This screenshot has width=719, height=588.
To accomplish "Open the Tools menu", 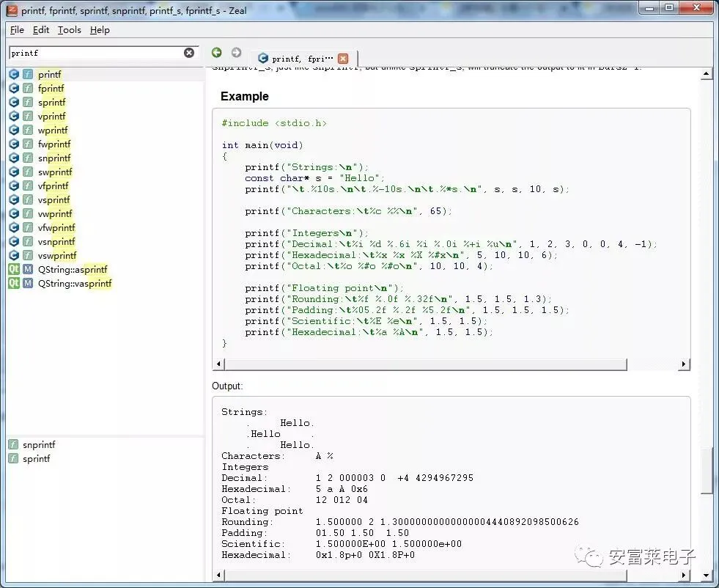I will click(69, 30).
